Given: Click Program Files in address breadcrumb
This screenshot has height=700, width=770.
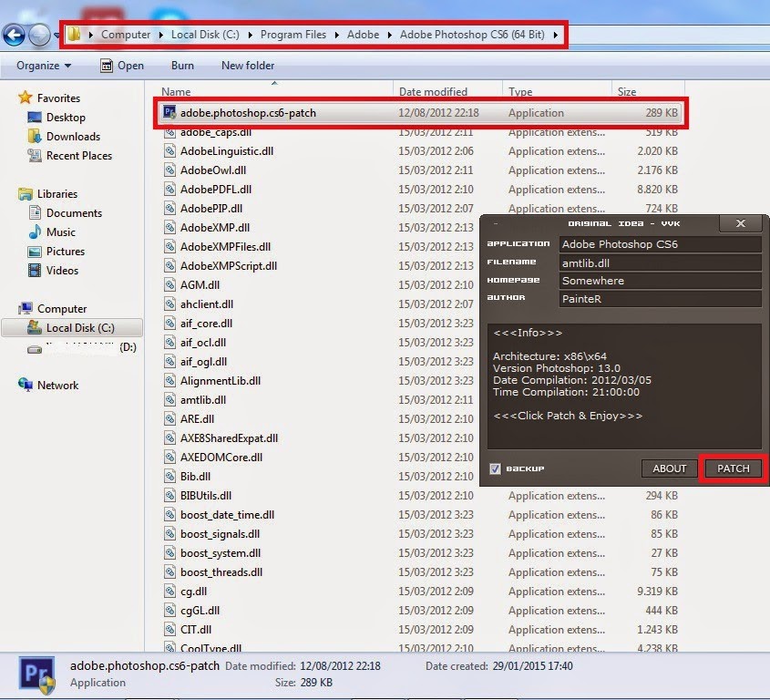Looking at the screenshot, I should point(293,35).
